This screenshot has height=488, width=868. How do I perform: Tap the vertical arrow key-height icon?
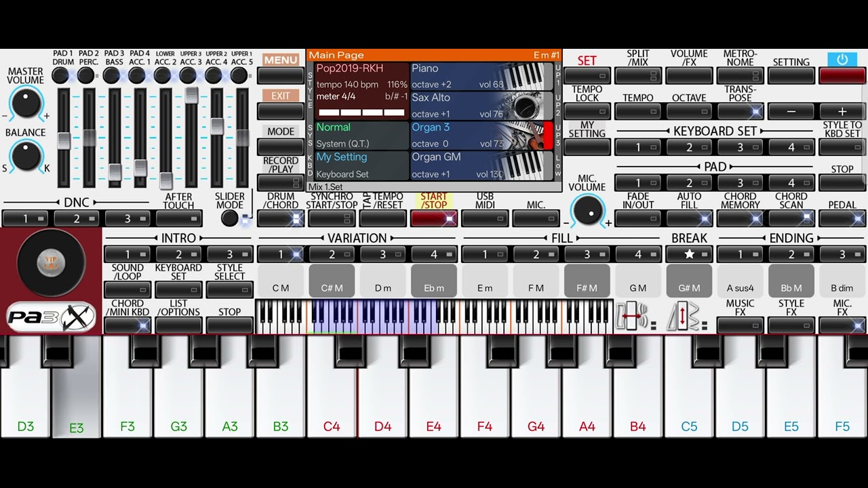click(x=683, y=317)
